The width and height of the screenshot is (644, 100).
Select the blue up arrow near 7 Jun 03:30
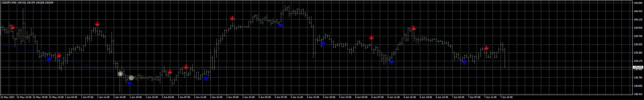pyautogui.click(x=464, y=62)
